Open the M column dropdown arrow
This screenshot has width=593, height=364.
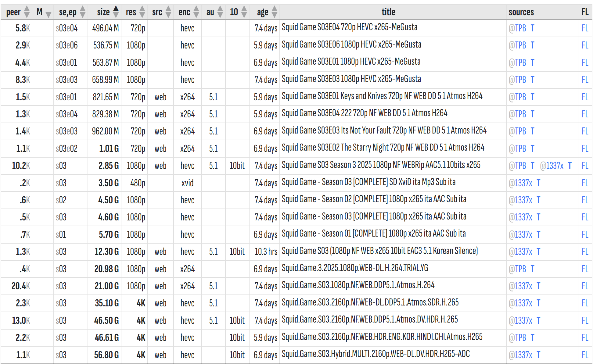pyautogui.click(x=48, y=14)
